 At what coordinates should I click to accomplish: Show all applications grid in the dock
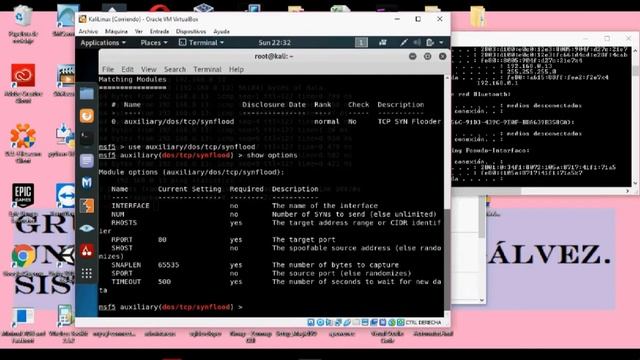pos(87,273)
